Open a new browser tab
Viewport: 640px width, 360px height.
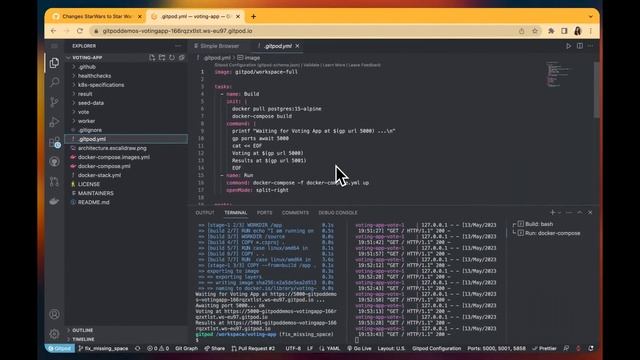click(x=253, y=17)
